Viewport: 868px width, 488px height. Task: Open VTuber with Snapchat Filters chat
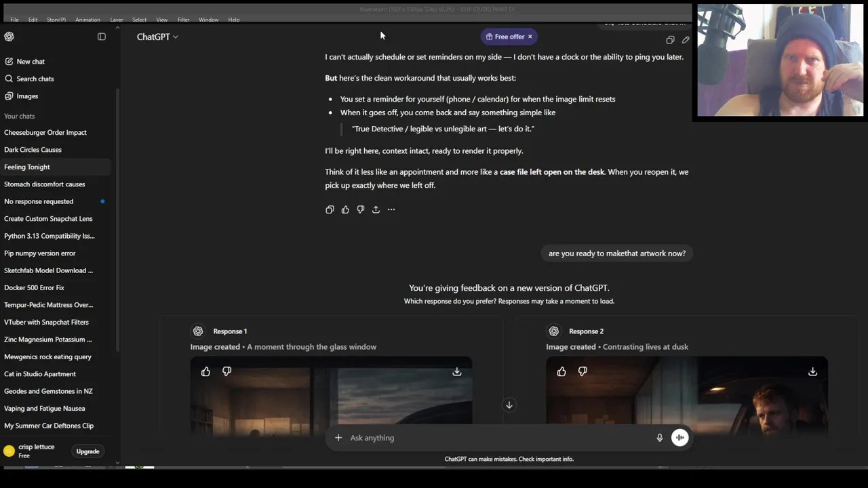[x=56, y=322]
